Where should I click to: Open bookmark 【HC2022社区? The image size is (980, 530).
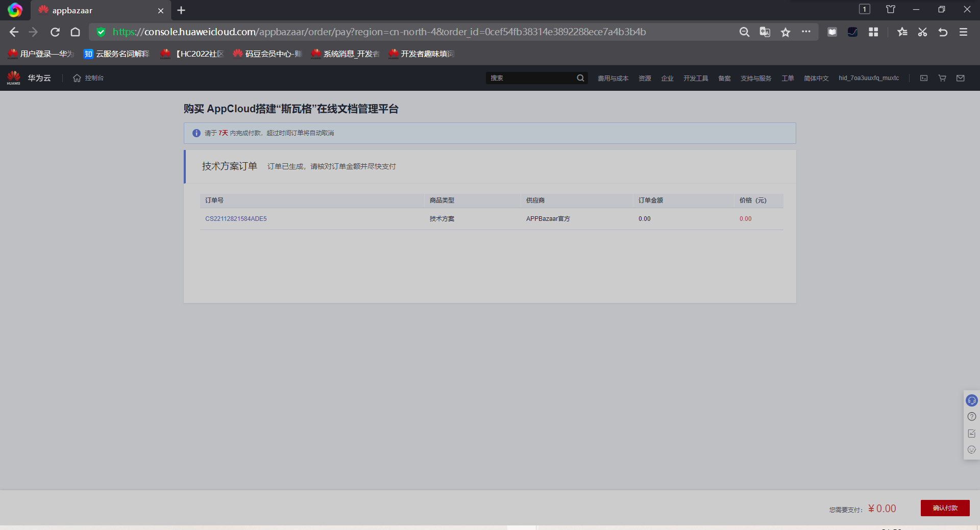(x=192, y=54)
